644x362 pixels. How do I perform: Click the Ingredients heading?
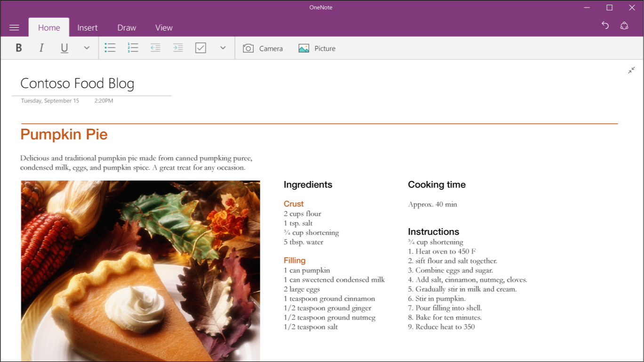pyautogui.click(x=308, y=185)
